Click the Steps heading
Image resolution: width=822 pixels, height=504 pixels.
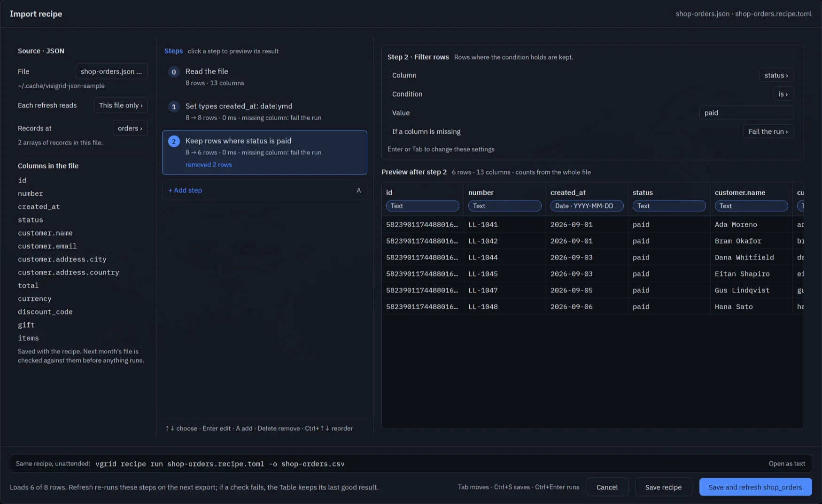click(x=173, y=51)
